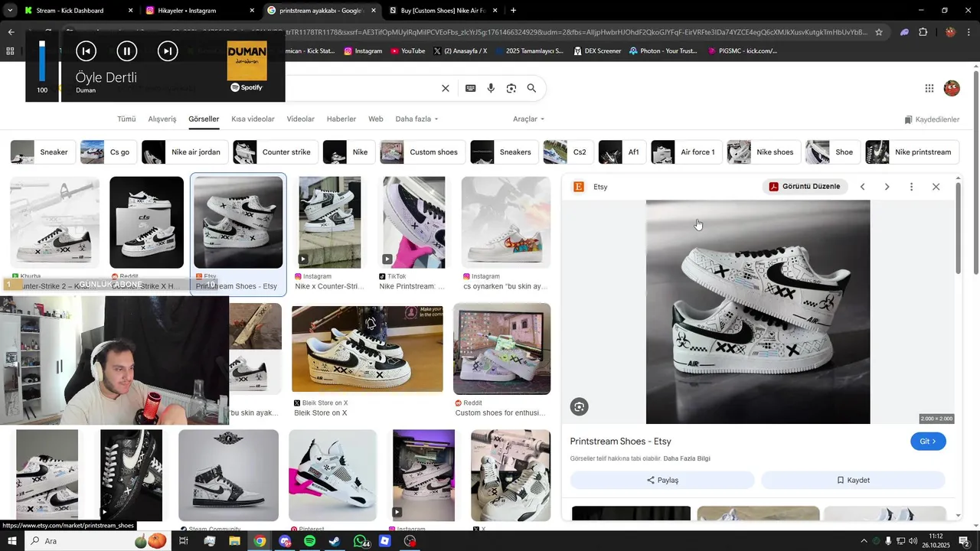The height and width of the screenshot is (551, 980).
Task: Open the Daha Fazla Bilgi link
Action: coord(687,458)
